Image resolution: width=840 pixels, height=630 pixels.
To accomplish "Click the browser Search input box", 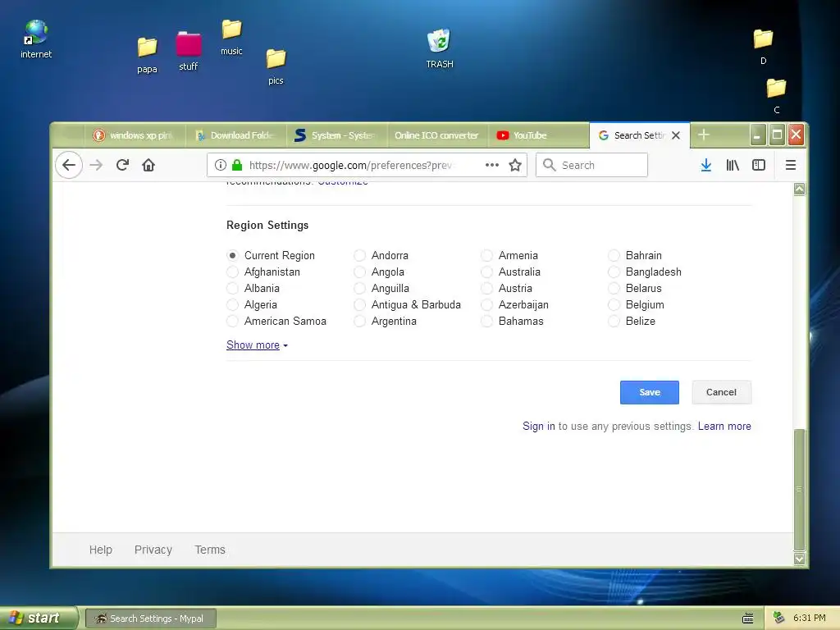I will pos(591,165).
